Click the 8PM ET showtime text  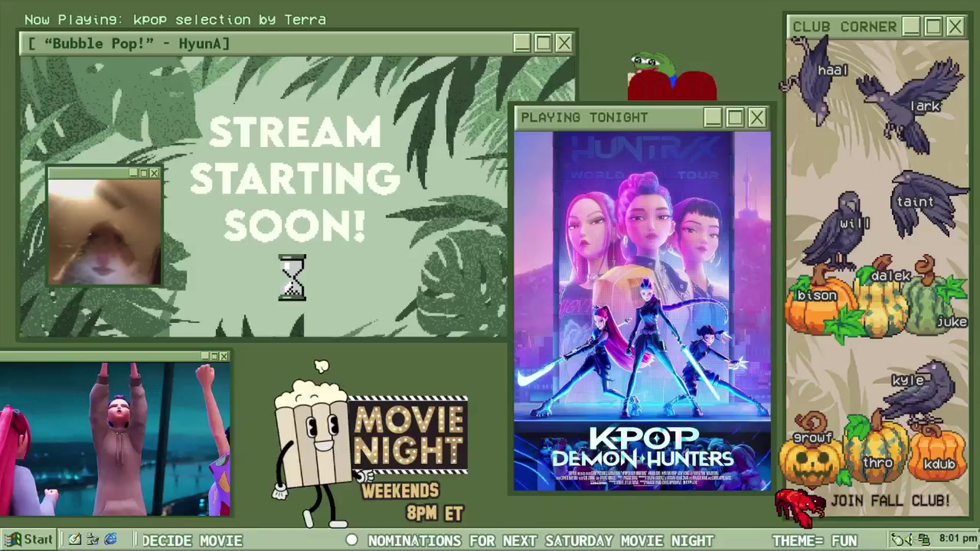pos(435,513)
